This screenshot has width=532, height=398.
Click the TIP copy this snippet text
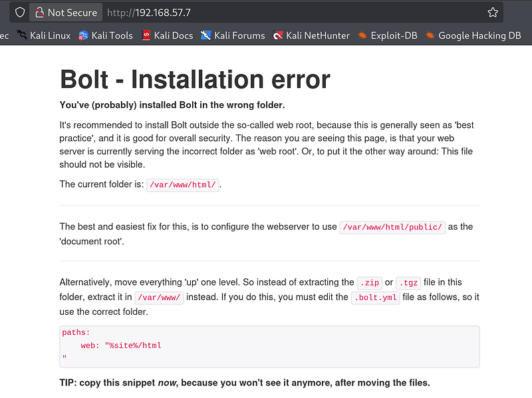pyautogui.click(x=245, y=383)
